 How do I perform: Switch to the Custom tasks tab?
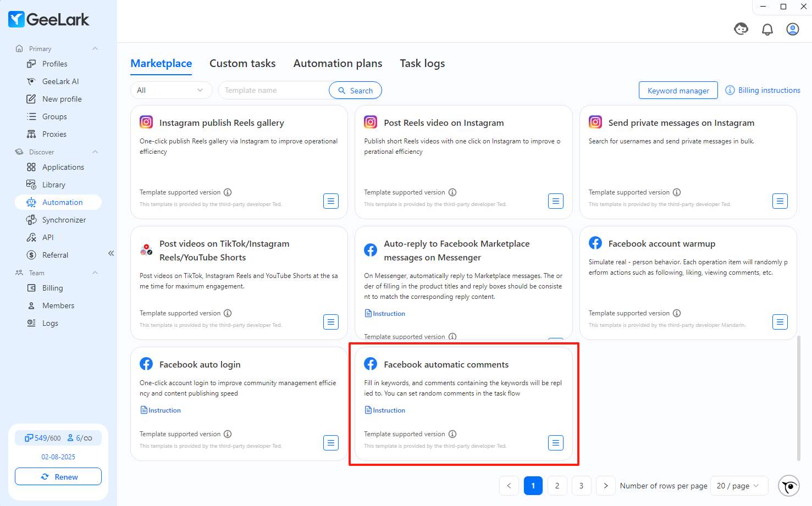click(x=242, y=63)
